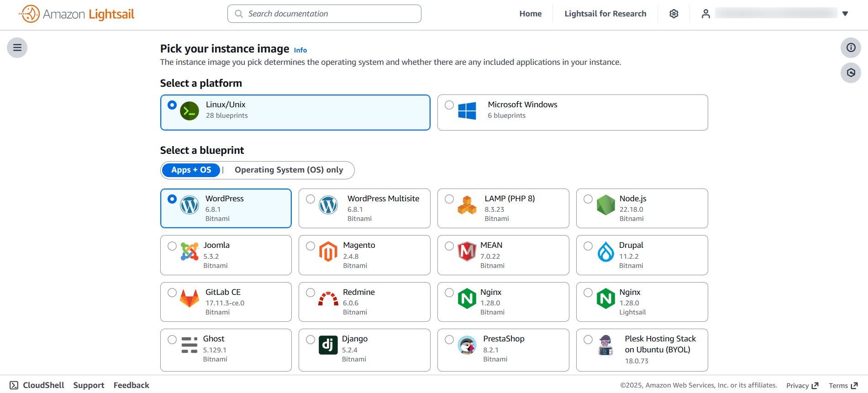Click the Redmine logo icon
868x393 pixels.
point(328,299)
